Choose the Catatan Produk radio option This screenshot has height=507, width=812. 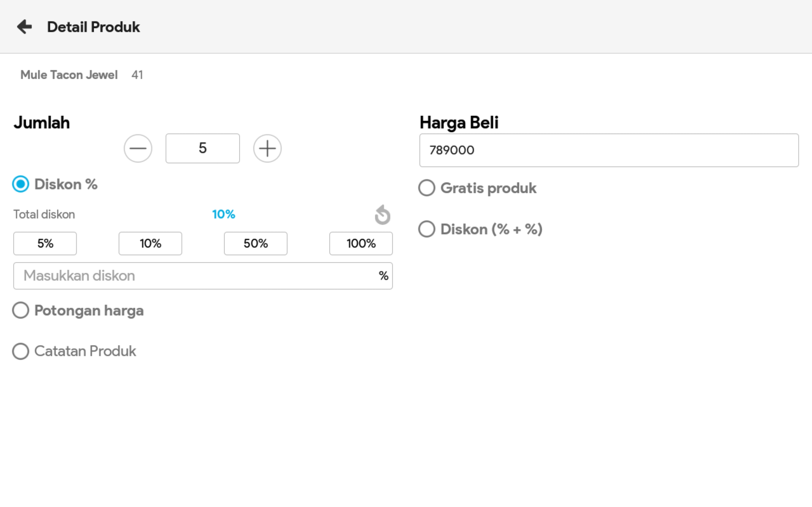coord(21,351)
